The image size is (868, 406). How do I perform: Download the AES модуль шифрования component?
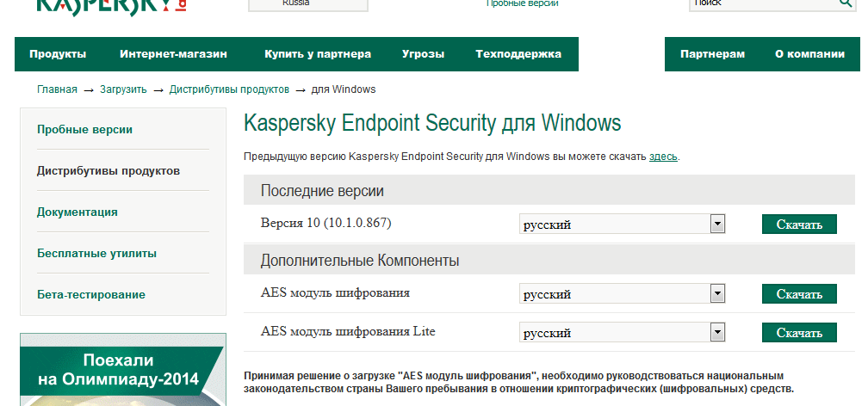pyautogui.click(x=799, y=293)
